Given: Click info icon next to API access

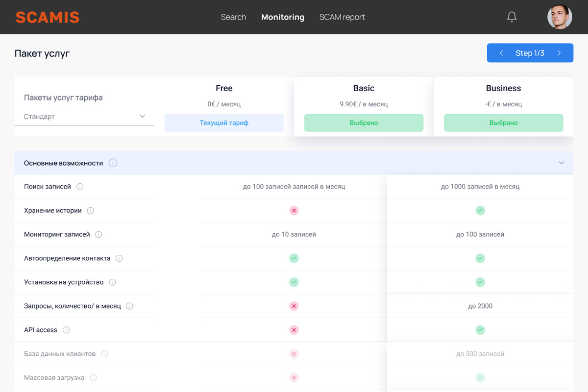Looking at the screenshot, I should pos(66,330).
